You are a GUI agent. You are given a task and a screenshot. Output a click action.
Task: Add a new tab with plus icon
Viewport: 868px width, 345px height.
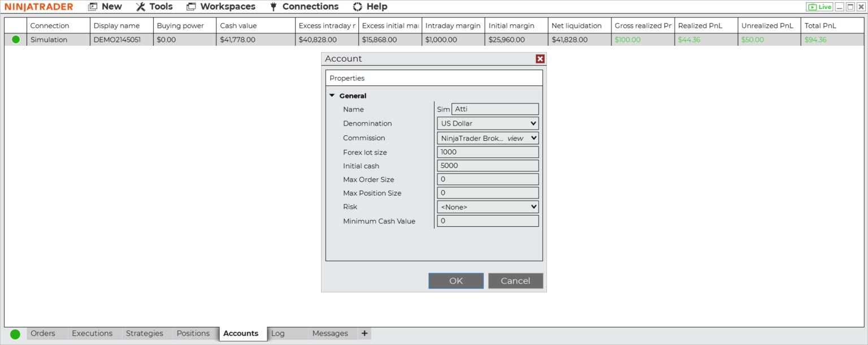point(364,334)
